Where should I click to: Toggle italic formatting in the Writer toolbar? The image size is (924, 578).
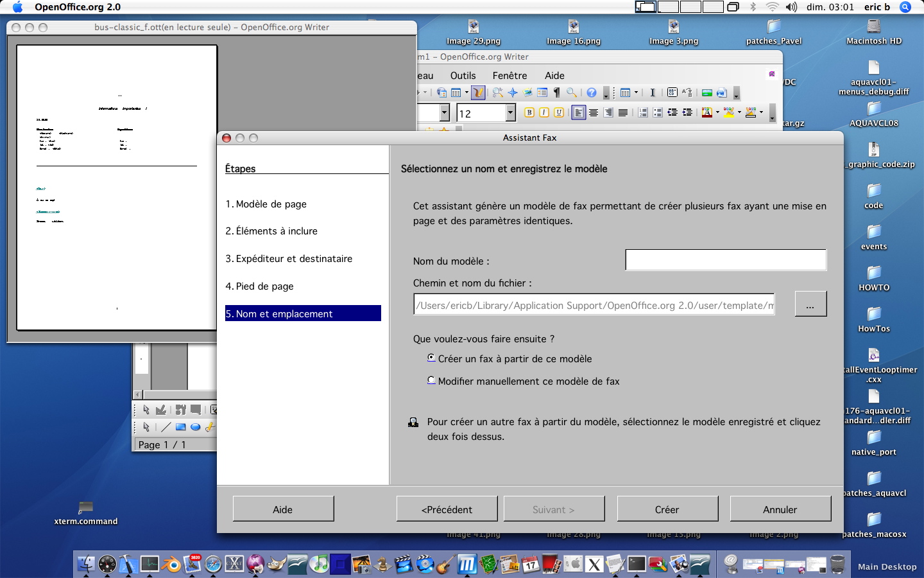[x=544, y=113]
